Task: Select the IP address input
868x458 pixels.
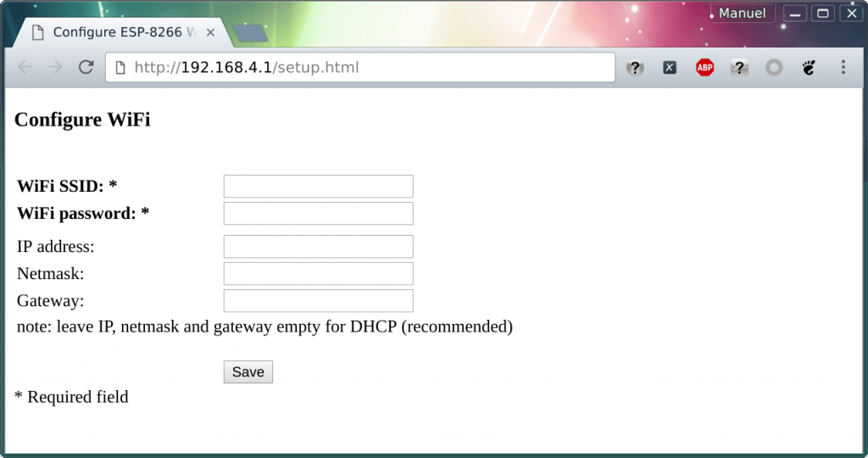Action: (318, 247)
